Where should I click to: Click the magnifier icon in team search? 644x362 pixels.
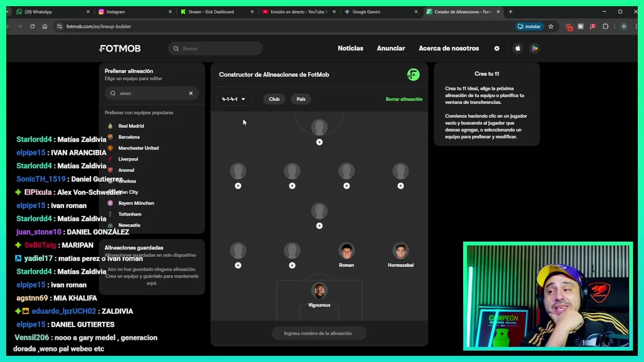(x=113, y=93)
